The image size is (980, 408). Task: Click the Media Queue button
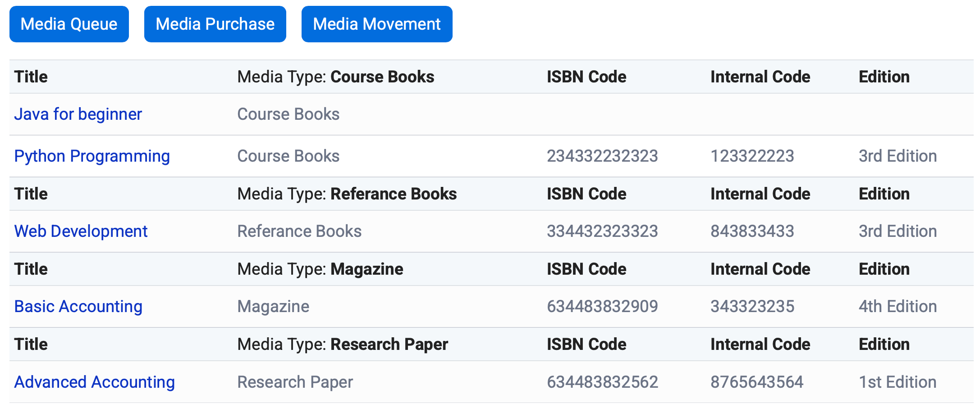coord(69,24)
